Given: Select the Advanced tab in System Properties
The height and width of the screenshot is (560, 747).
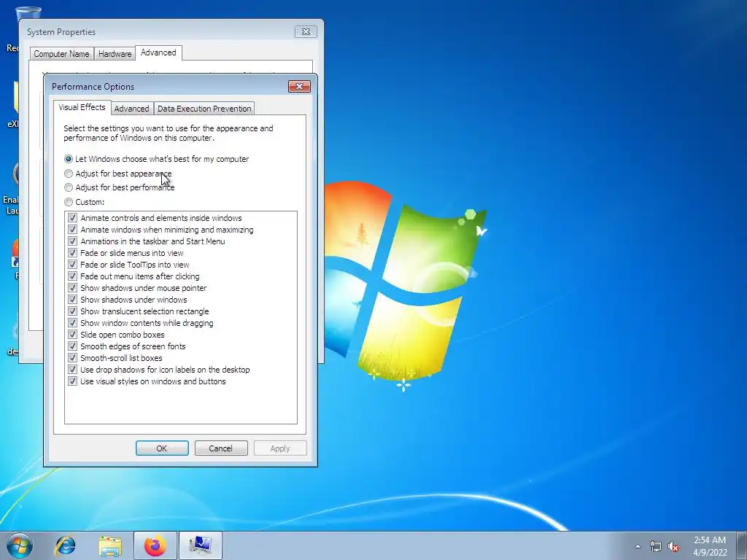Looking at the screenshot, I should coord(158,52).
